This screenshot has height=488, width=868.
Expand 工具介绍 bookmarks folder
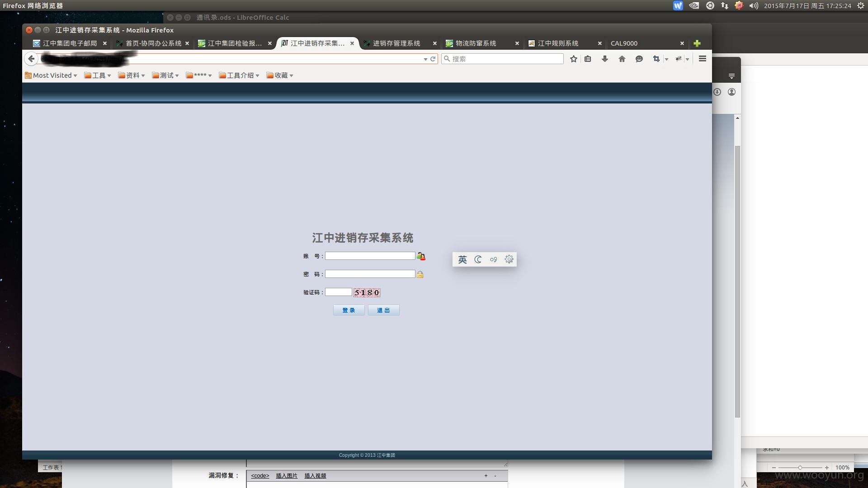point(239,75)
